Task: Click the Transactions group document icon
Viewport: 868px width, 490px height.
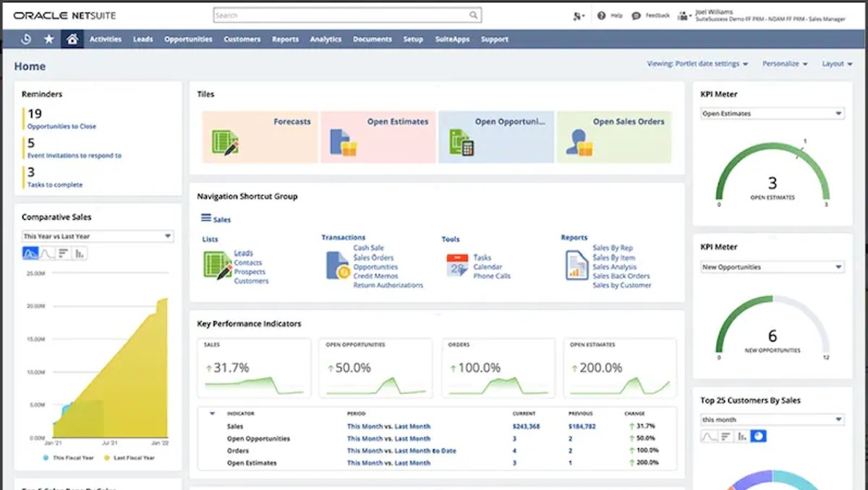Action: [x=337, y=266]
